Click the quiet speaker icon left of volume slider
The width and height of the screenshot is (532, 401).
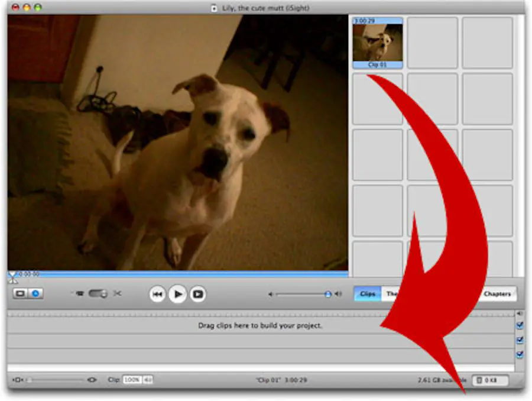(x=270, y=293)
